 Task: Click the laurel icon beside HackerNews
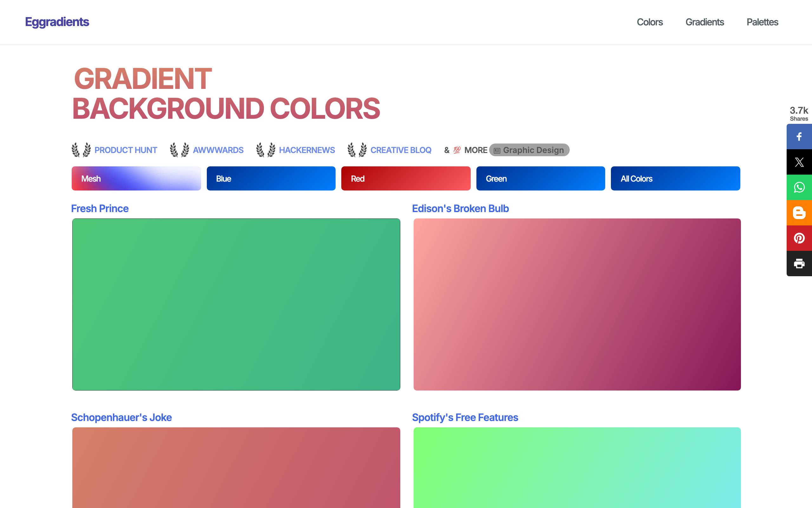266,150
